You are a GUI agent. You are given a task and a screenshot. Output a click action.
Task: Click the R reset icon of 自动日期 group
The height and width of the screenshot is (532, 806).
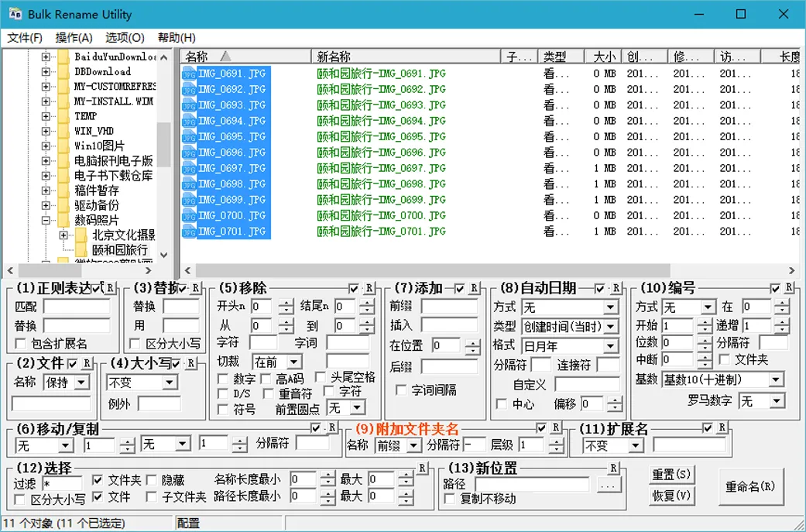coord(616,288)
